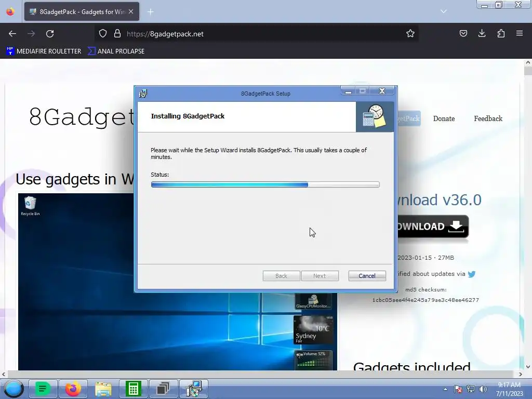Select the 8GadgetPack - Gadgets tab
Screen dimensions: 532x399
(82, 12)
